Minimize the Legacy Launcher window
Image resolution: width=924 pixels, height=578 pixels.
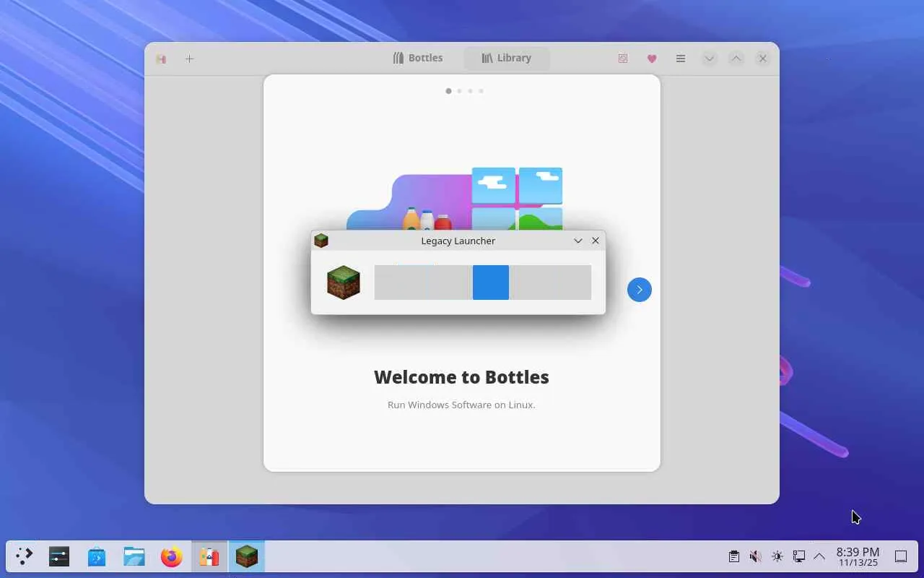click(578, 241)
